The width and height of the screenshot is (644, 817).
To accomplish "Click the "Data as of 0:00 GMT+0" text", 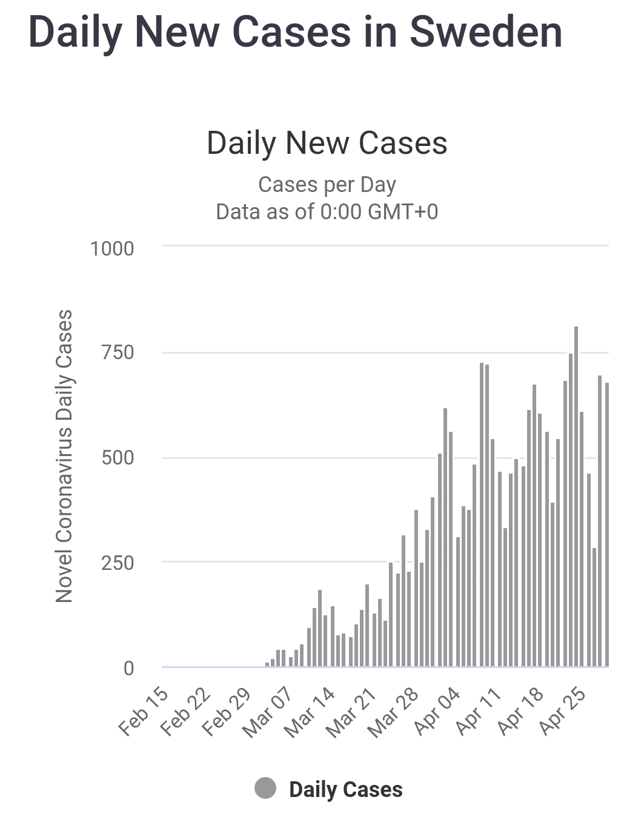I will coord(327,212).
